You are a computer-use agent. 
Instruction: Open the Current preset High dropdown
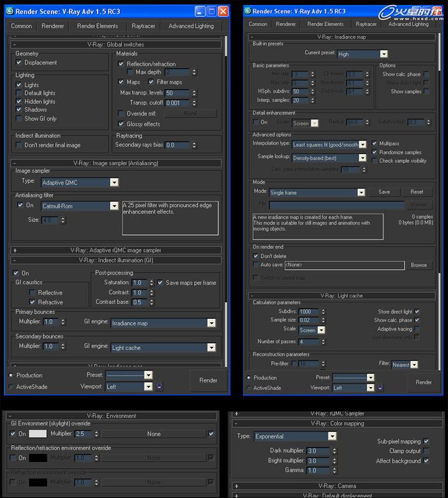tap(363, 54)
